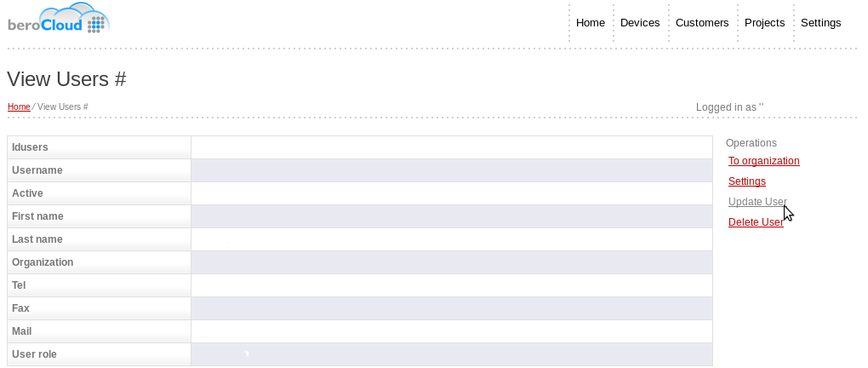868x368 pixels.
Task: Open the Settings operation link
Action: tap(747, 181)
